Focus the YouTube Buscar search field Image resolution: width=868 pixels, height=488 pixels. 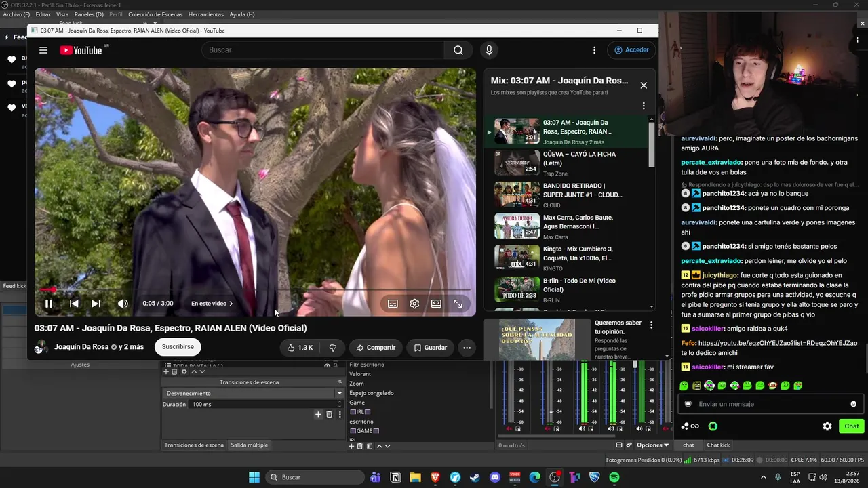click(323, 50)
